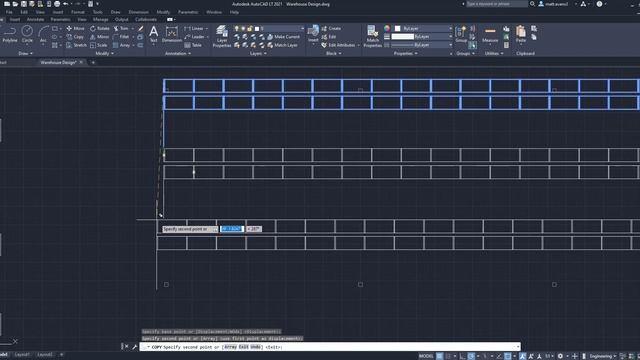Viewport: 640px width, 360px height.
Task: Select the Array tool
Action: [122, 45]
